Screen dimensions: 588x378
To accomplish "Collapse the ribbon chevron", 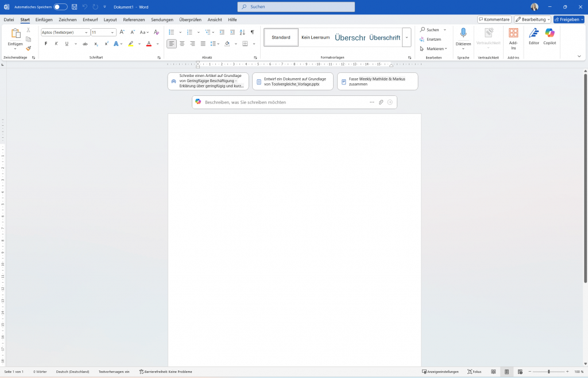I will click(x=579, y=56).
